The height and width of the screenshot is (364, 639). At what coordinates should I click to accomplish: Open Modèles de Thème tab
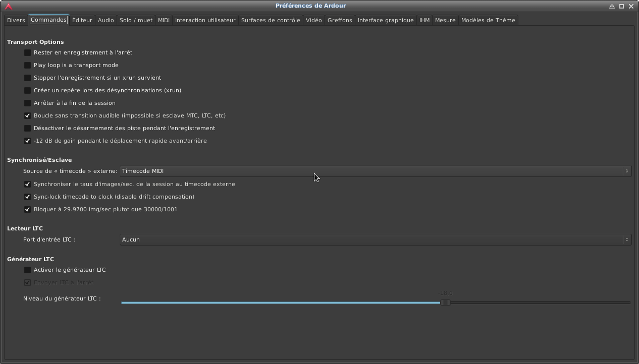tap(488, 20)
